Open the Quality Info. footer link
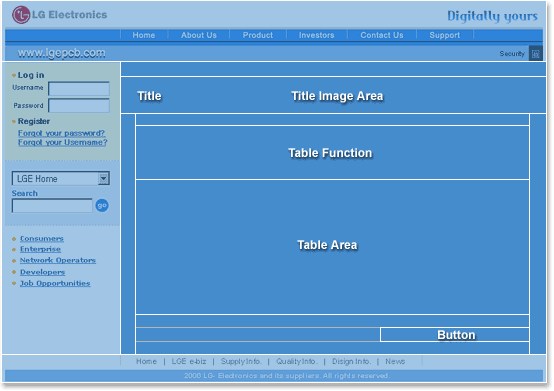554x391 pixels. [297, 361]
